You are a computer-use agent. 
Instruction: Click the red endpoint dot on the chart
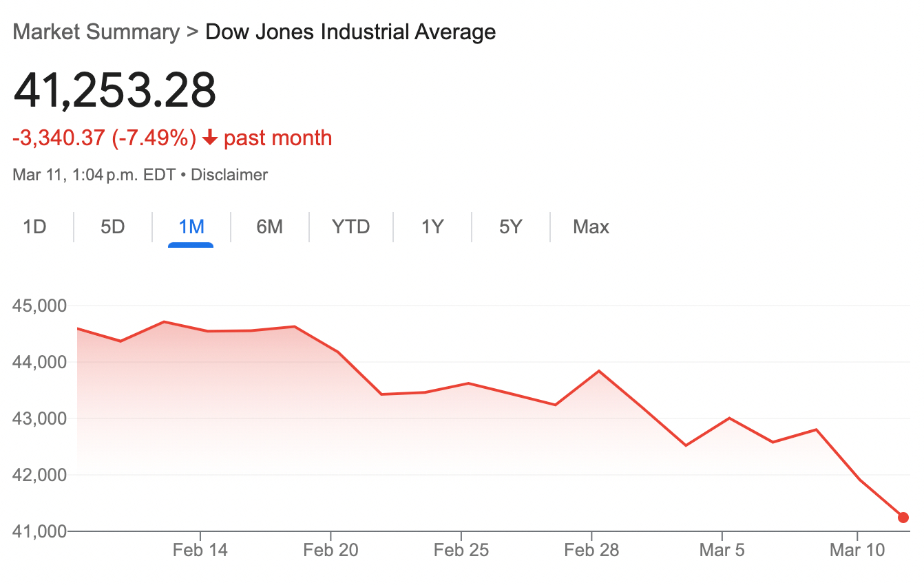click(x=903, y=518)
